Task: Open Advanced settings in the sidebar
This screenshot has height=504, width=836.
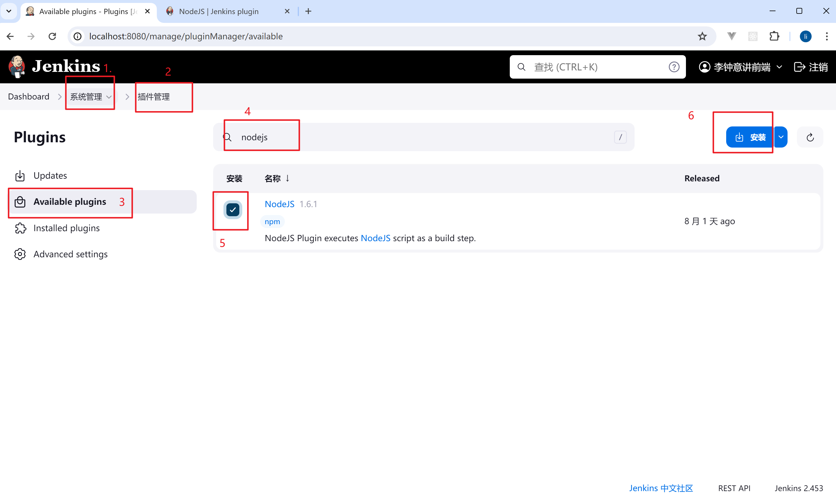Action: tap(102, 254)
